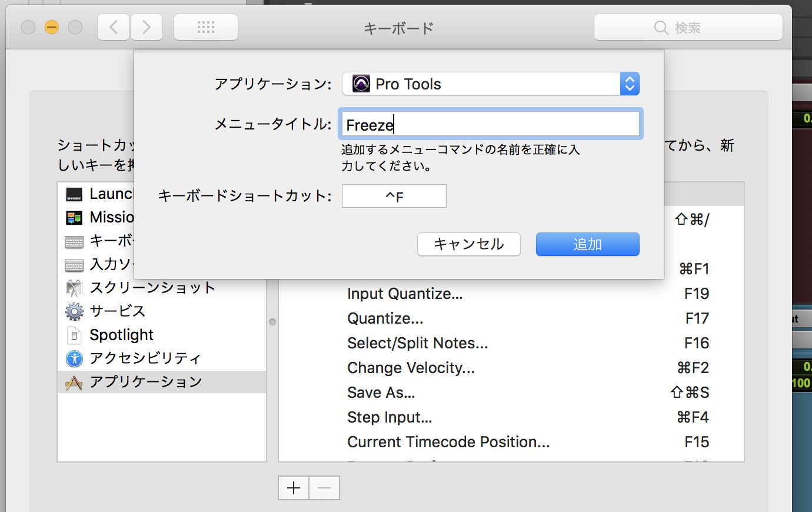Select Current Timecode Position... shortcut row
The width and height of the screenshot is (812, 512).
(511, 442)
